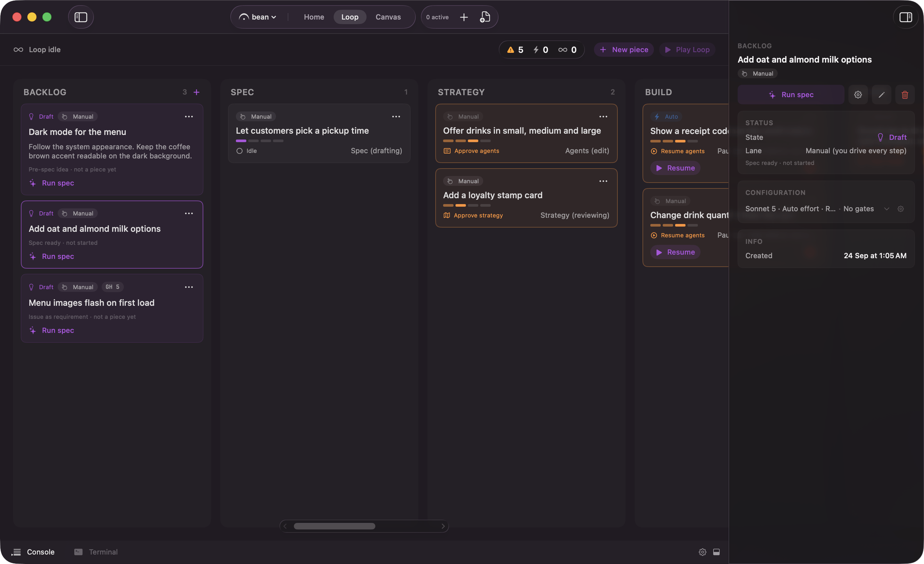Screen dimensions: 924x564
Task: Open the bean project dropdown
Action: pos(258,17)
